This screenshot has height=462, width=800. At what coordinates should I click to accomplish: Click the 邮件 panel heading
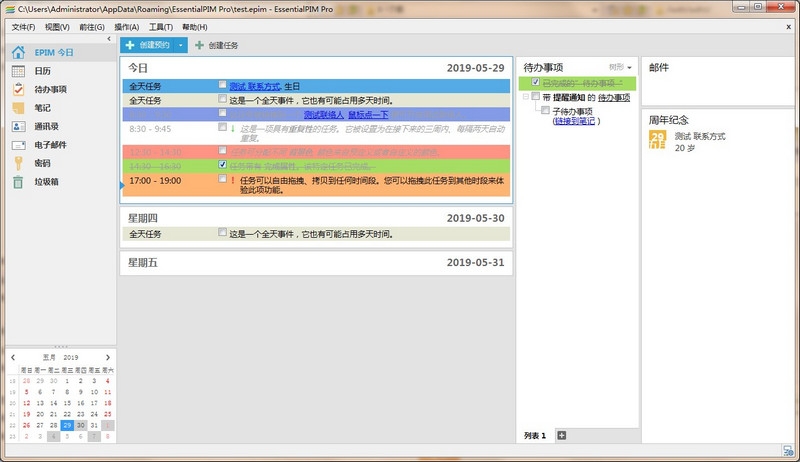pyautogui.click(x=659, y=67)
